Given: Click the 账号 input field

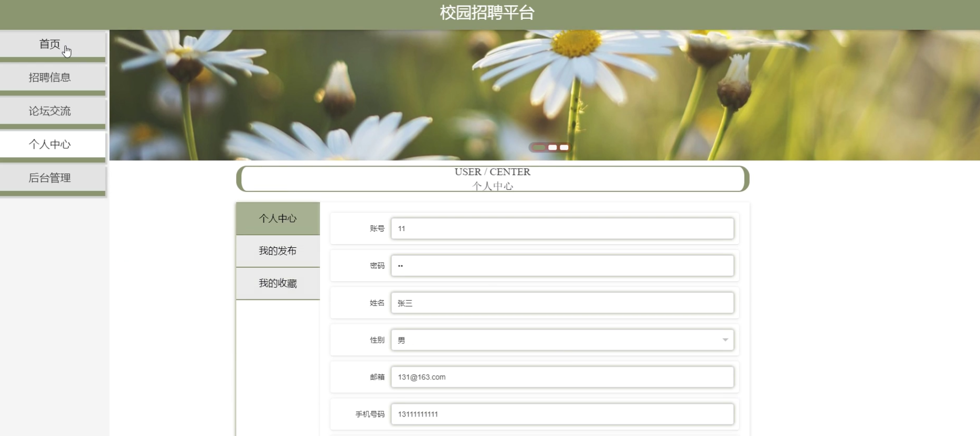Looking at the screenshot, I should 562,228.
